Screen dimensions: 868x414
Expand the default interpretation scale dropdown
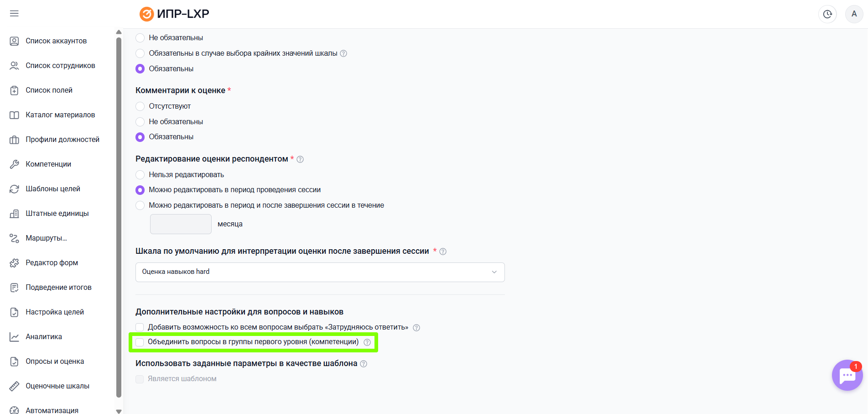320,272
